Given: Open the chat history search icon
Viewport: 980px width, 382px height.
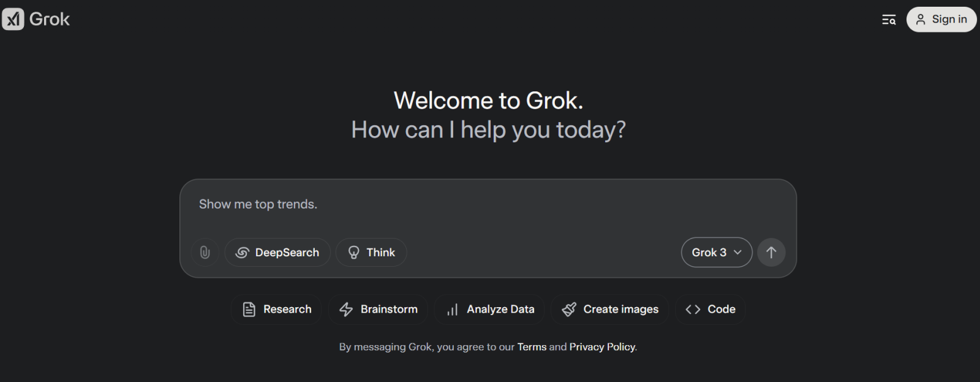Looking at the screenshot, I should (x=888, y=20).
